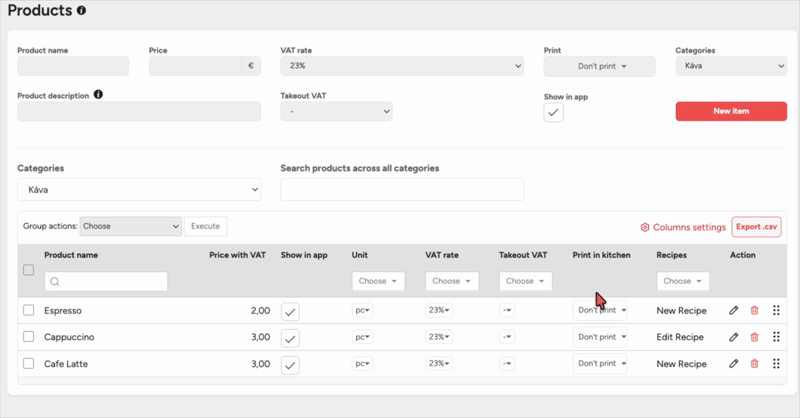Screen dimensions: 800x418
Task: Click the Price with VAT column header
Action: (x=237, y=255)
